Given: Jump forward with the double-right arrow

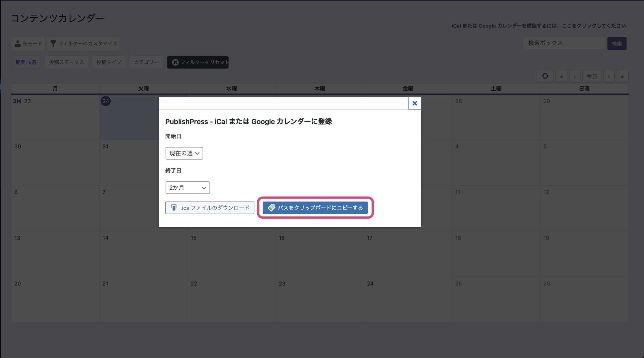Looking at the screenshot, I should [x=622, y=76].
